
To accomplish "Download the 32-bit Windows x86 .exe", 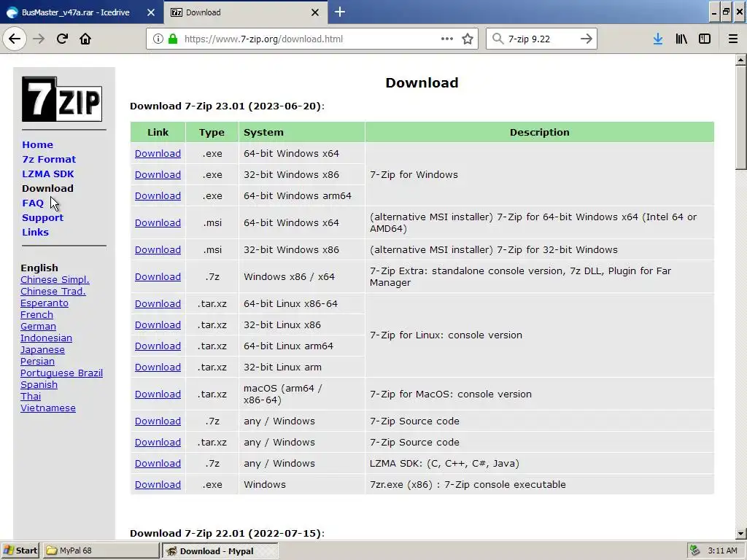I will click(158, 175).
